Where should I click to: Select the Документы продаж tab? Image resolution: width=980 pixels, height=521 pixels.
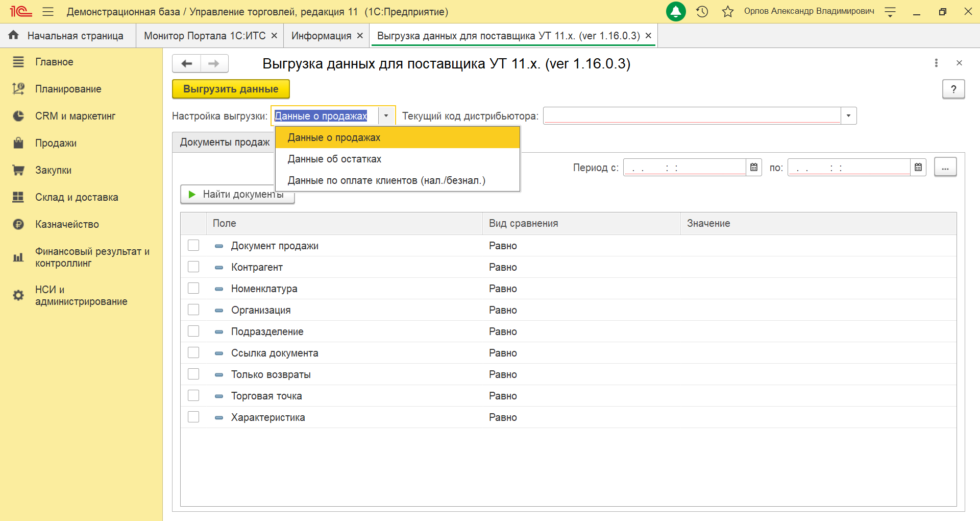[225, 142]
